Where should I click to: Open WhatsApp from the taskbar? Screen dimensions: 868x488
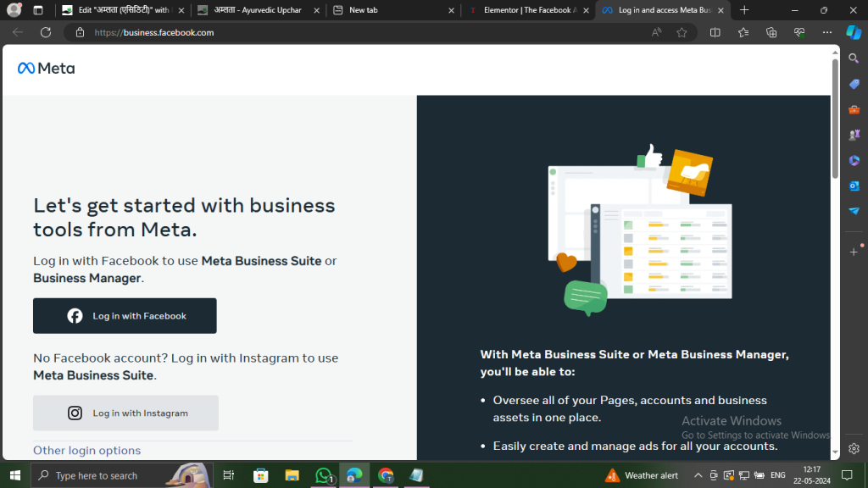[x=323, y=475]
